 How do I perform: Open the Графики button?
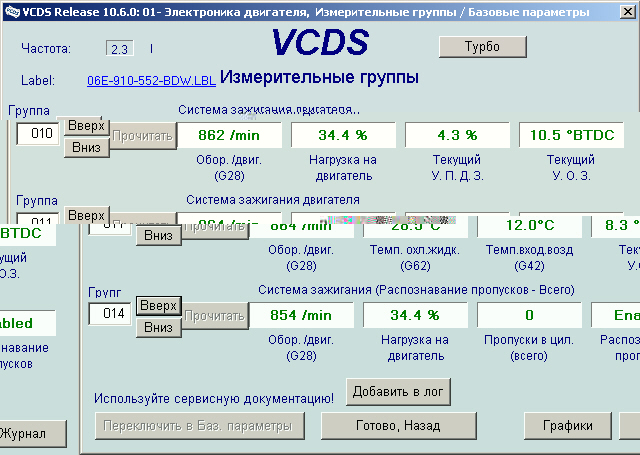tap(568, 426)
